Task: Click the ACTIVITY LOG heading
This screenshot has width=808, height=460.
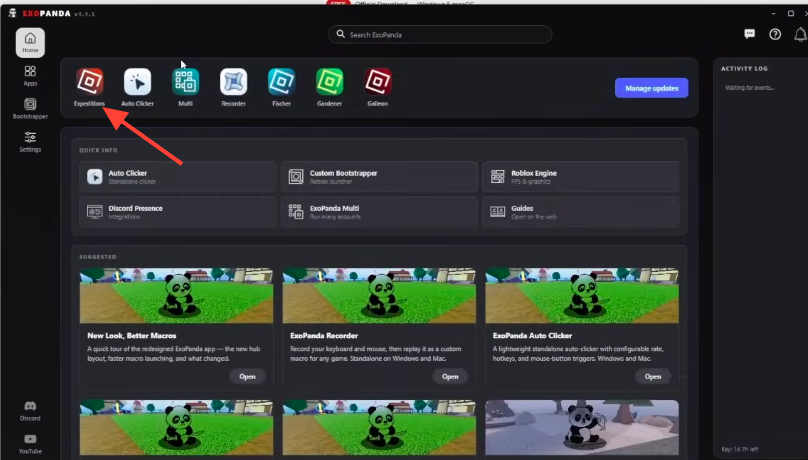Action: pyautogui.click(x=744, y=69)
